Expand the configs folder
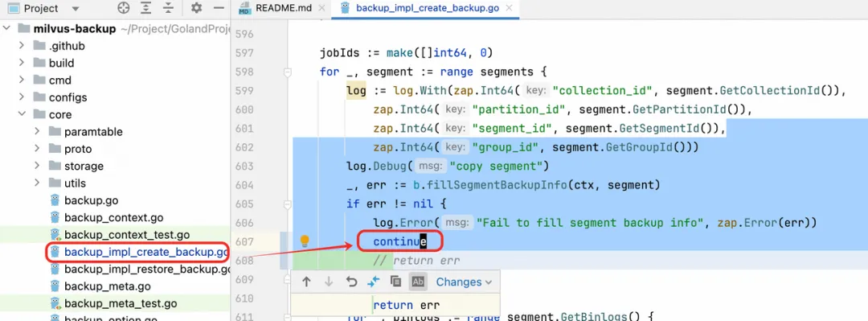Screen dimensions: 868x321 pyautogui.click(x=22, y=97)
